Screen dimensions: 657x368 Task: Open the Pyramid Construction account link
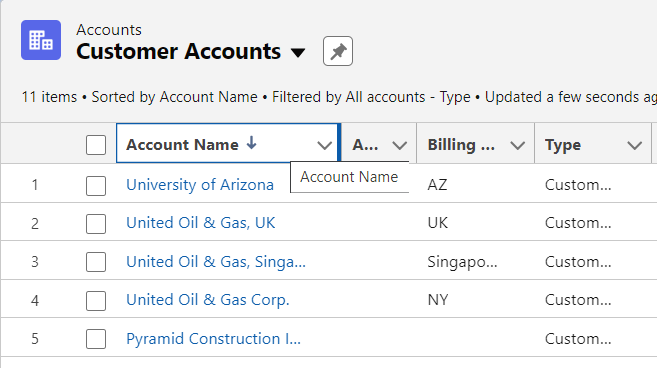point(213,339)
